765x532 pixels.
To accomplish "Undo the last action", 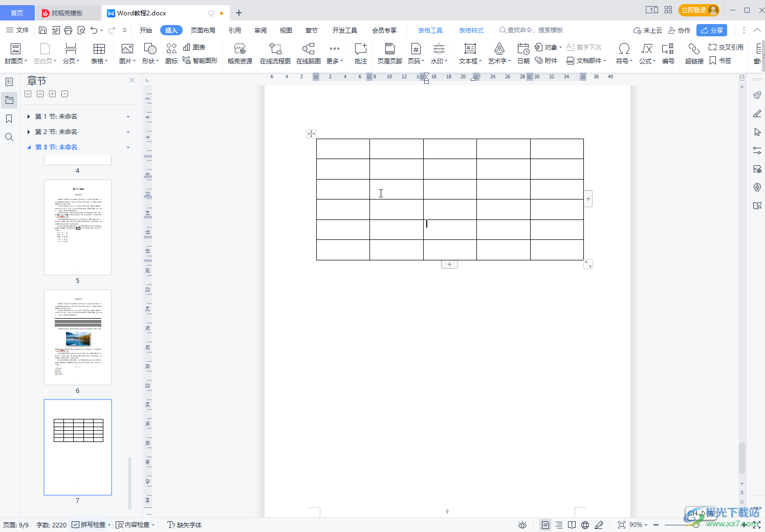I will coord(94,30).
